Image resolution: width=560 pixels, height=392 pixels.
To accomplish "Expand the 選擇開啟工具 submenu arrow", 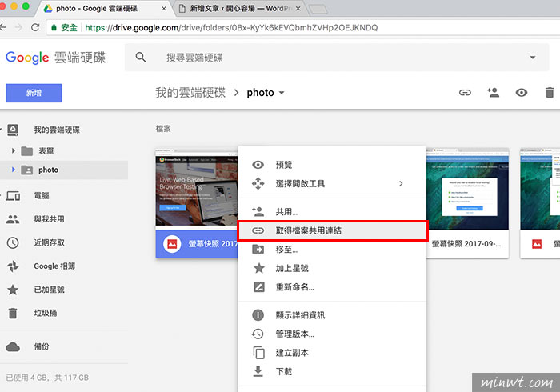I will (401, 183).
